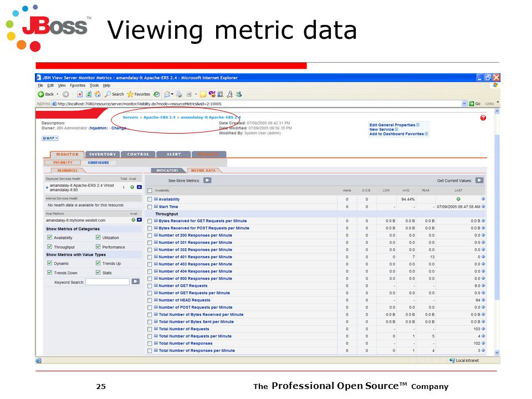Open the Configure sub-tab
This screenshot has height=399, width=532.
(99, 162)
